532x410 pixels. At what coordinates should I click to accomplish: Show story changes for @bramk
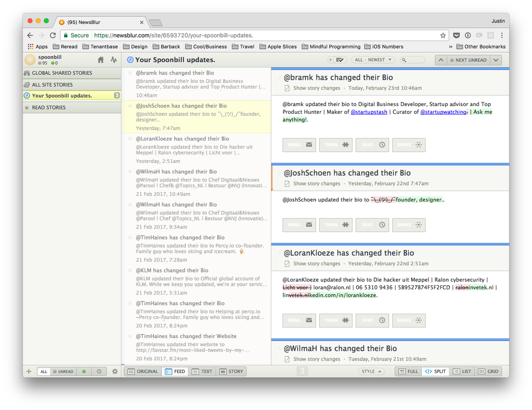317,88
